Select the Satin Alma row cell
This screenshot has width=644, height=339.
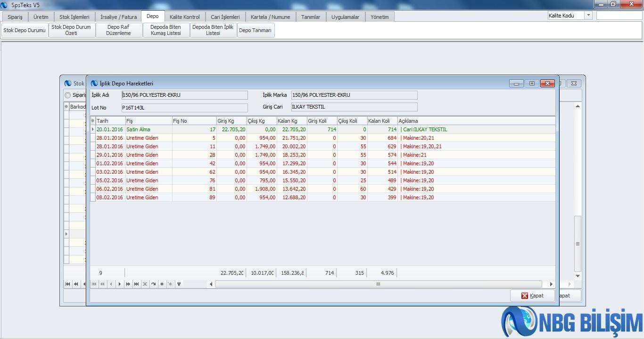(149, 129)
